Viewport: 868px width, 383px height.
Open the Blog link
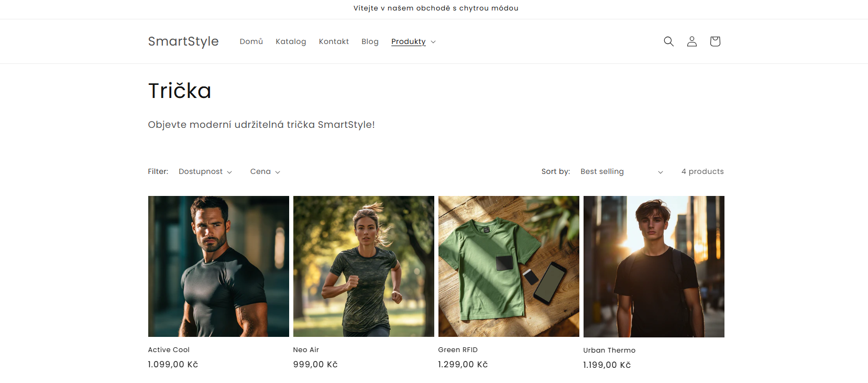(x=370, y=41)
